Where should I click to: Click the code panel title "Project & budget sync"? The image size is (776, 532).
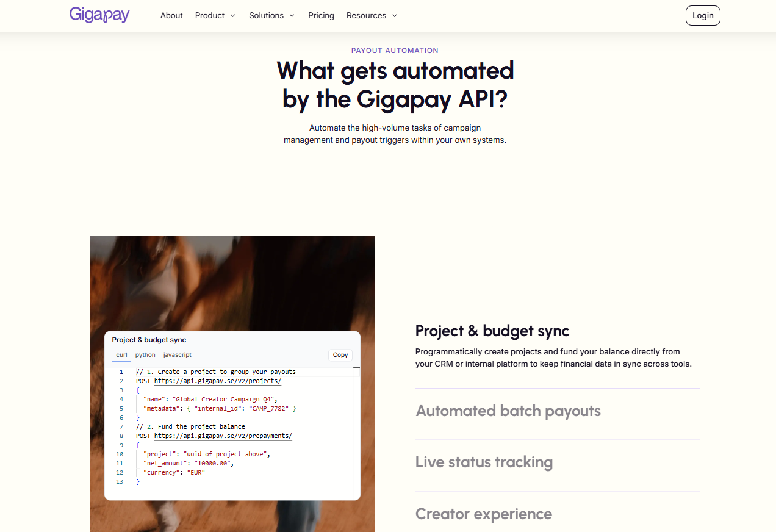pyautogui.click(x=149, y=340)
